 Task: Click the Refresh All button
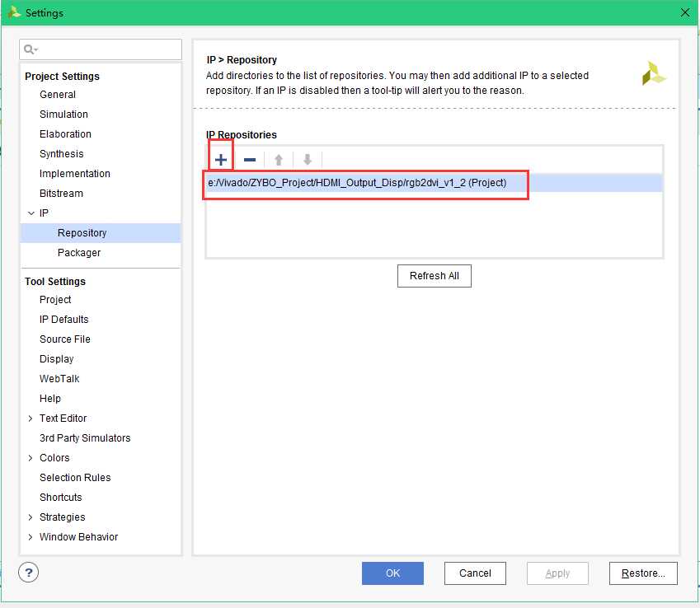pyautogui.click(x=434, y=276)
